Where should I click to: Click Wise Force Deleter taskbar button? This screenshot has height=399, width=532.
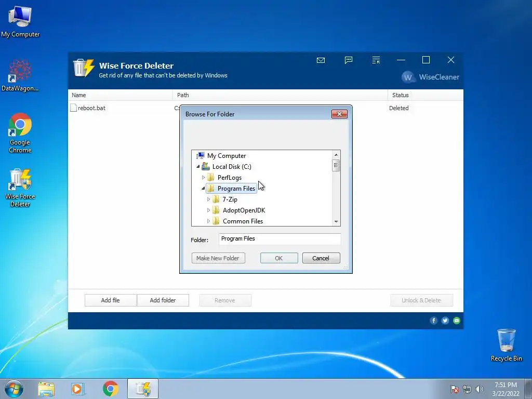pyautogui.click(x=143, y=389)
